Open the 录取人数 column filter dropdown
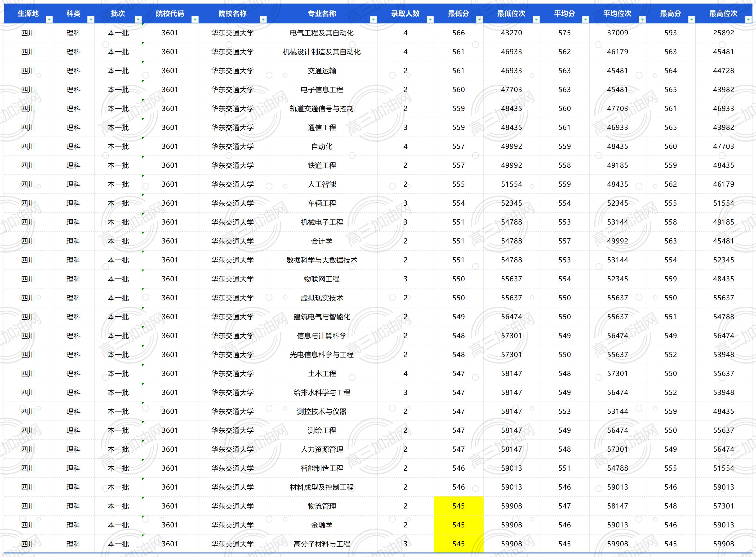Screen dimensions: 756x557 (x=430, y=20)
